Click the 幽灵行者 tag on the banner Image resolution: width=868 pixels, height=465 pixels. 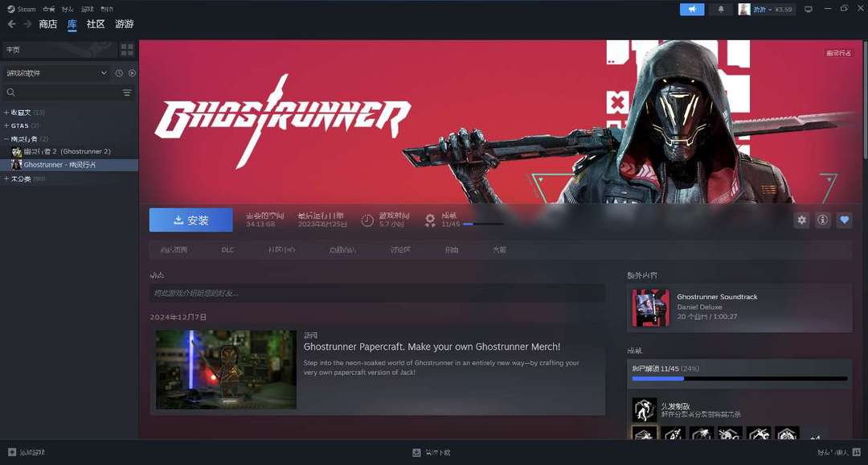838,53
